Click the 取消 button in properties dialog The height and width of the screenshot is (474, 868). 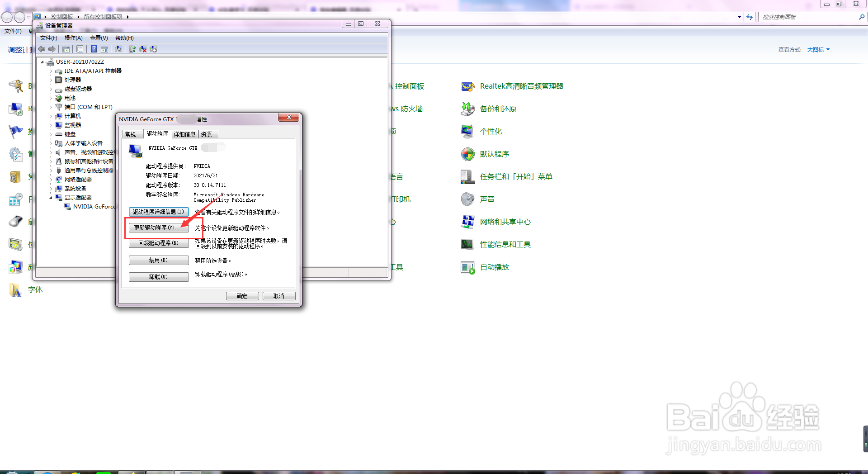(279, 296)
